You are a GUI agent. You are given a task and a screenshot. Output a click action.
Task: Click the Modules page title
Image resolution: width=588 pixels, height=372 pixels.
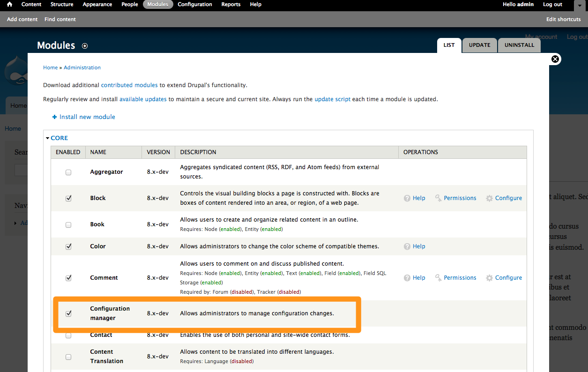pos(56,45)
